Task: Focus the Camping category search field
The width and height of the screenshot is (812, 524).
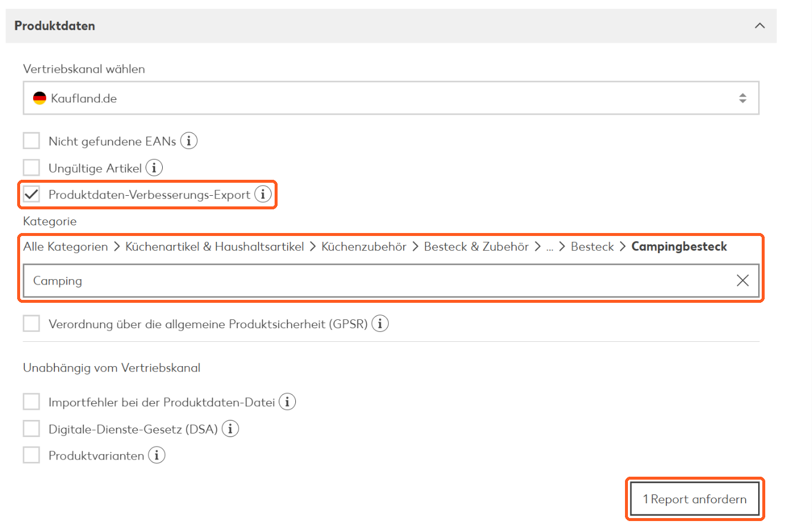Action: (x=391, y=281)
